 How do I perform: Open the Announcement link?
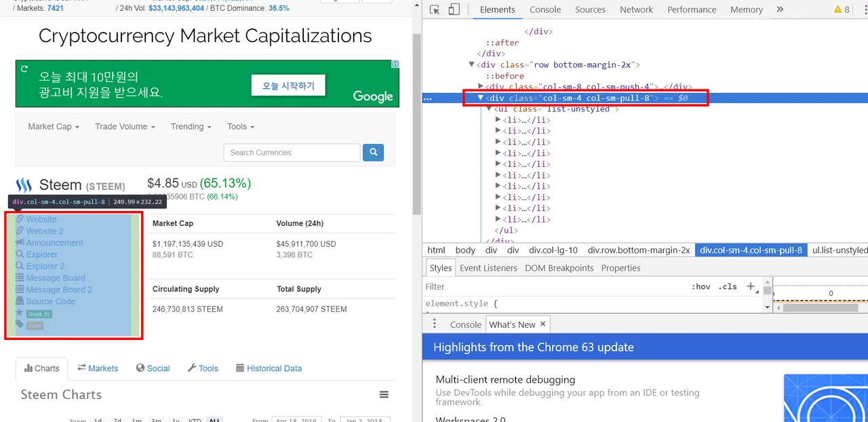(x=54, y=243)
